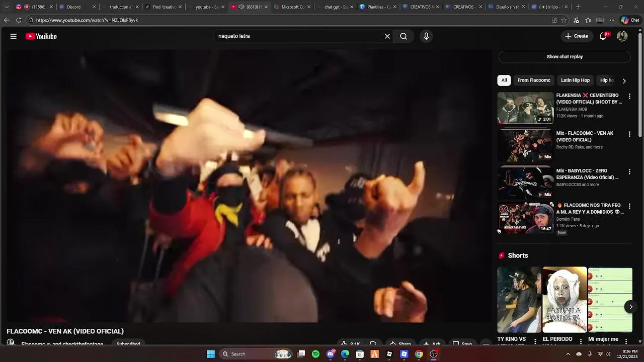
Task: Open the Copilot Chat button
Action: click(630, 20)
